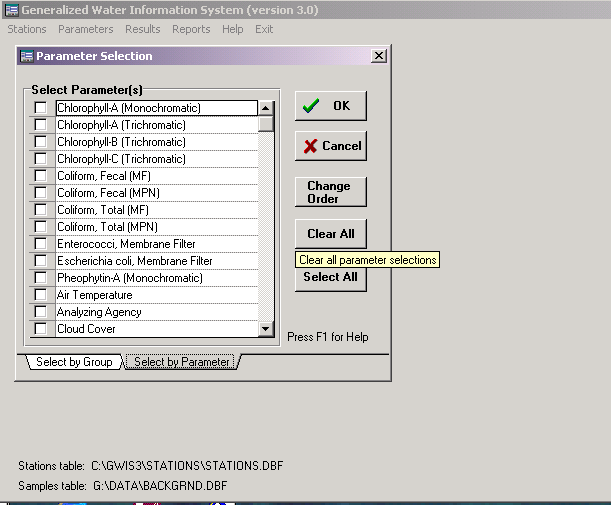Click the green checkmark OK icon
The height and width of the screenshot is (505, 611).
tap(311, 106)
